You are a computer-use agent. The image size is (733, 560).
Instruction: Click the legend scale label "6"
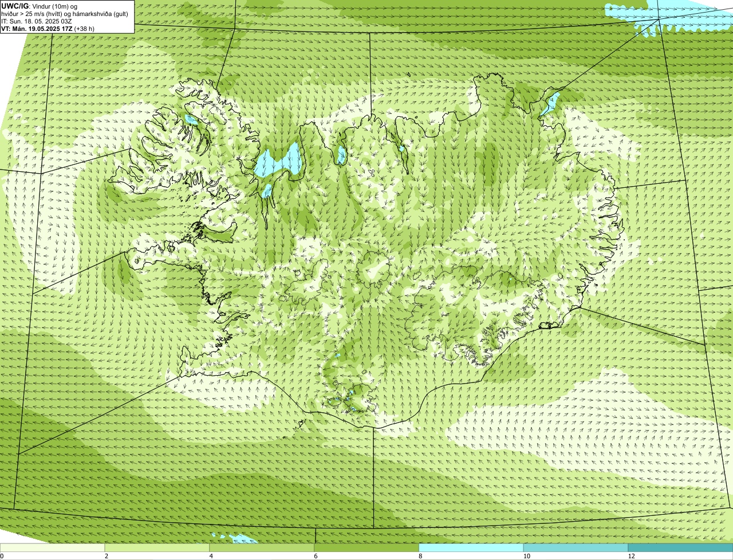(316, 556)
